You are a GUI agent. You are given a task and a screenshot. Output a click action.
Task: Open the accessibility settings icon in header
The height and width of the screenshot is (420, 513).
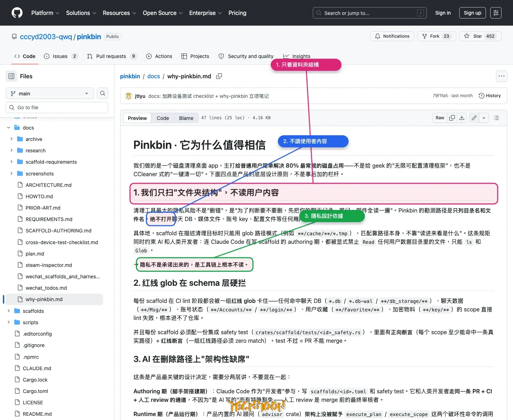pyautogui.click(x=496, y=13)
